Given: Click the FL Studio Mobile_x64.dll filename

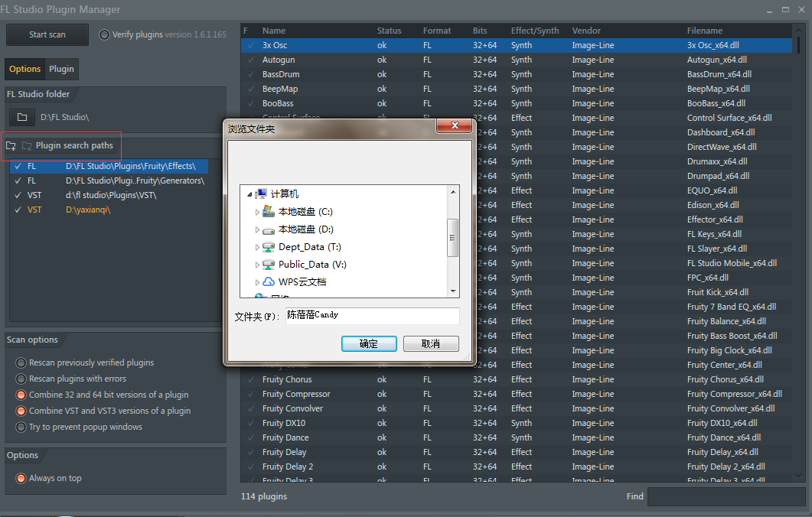Looking at the screenshot, I should click(732, 263).
